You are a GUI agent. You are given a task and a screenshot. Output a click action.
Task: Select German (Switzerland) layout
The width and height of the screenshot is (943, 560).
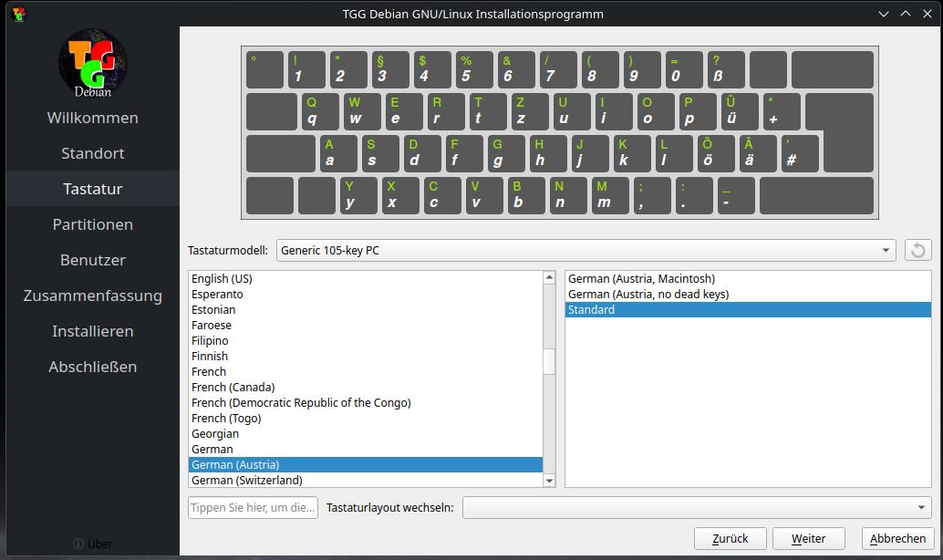247,480
